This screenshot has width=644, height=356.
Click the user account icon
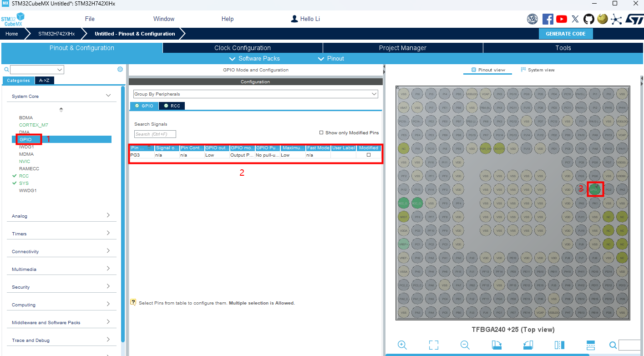click(294, 19)
